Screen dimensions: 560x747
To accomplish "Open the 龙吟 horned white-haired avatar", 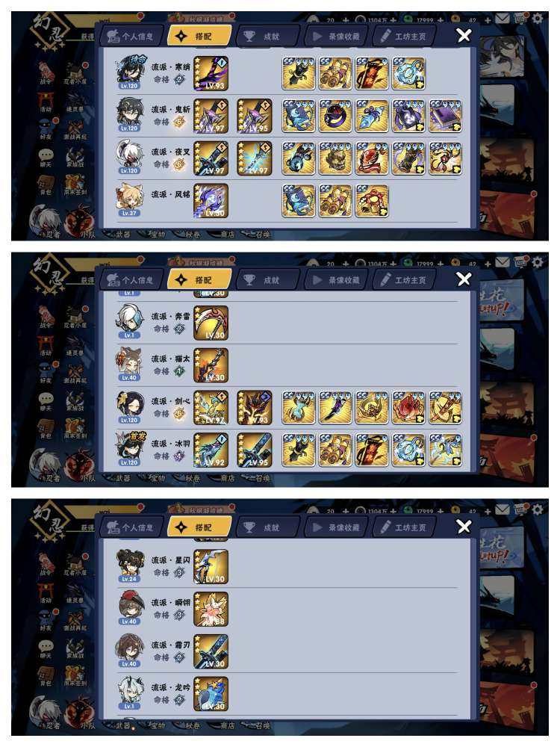I will (x=129, y=694).
